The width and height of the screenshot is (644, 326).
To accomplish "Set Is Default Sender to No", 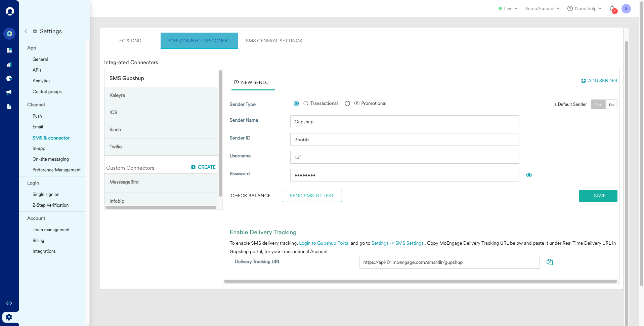I will click(x=598, y=105).
